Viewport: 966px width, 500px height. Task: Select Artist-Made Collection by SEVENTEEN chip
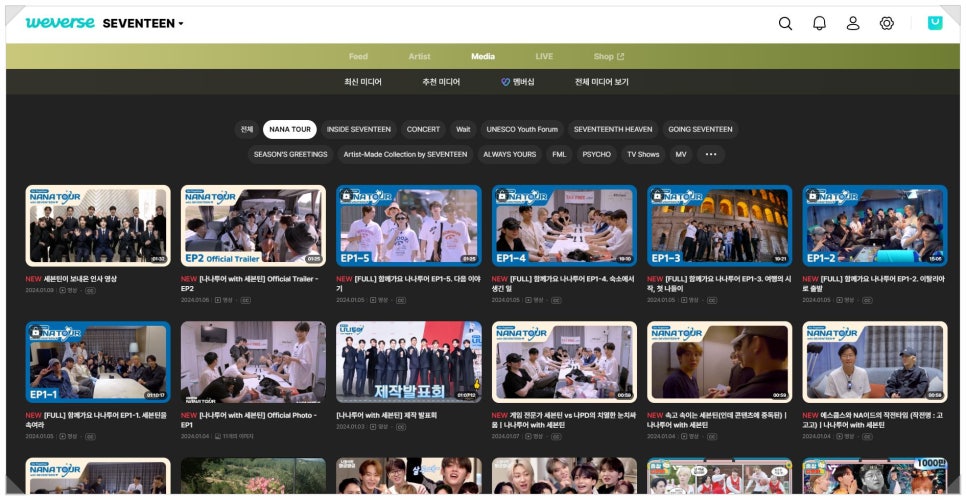pyautogui.click(x=405, y=155)
